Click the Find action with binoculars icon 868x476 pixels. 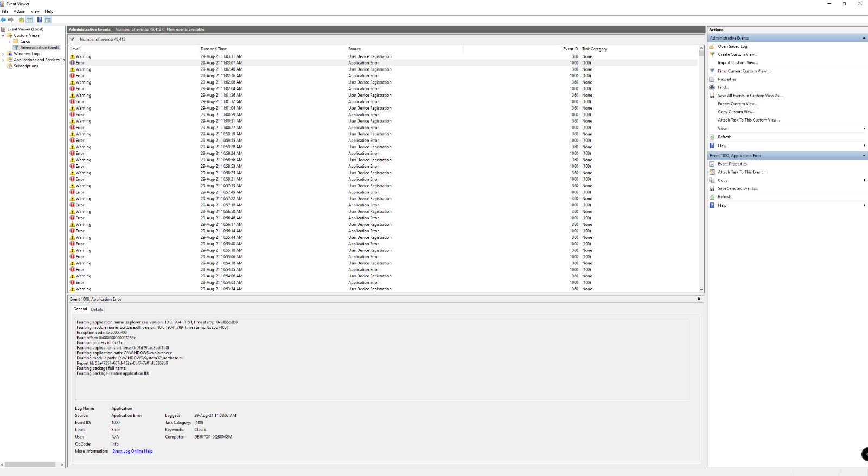724,87
